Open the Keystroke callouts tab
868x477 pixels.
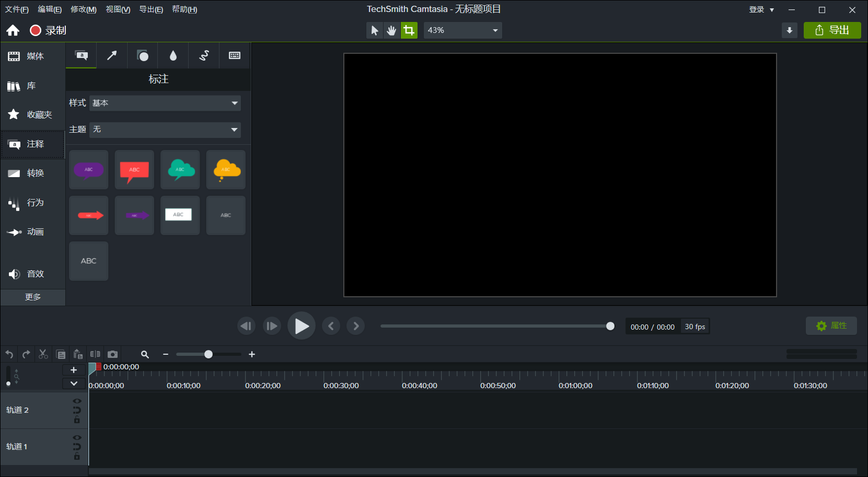[234, 55]
